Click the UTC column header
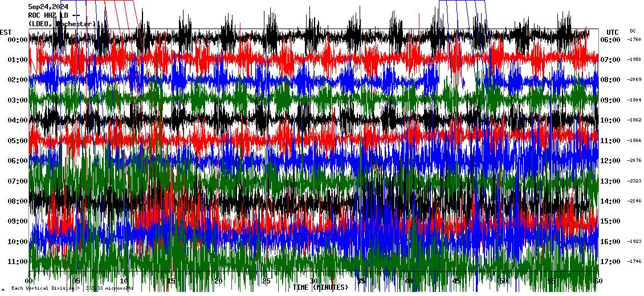The height and width of the screenshot is (296, 644). click(612, 32)
